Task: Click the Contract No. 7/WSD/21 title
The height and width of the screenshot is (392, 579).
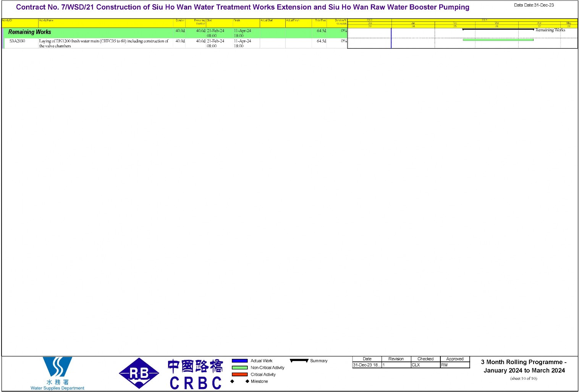Action: point(243,7)
